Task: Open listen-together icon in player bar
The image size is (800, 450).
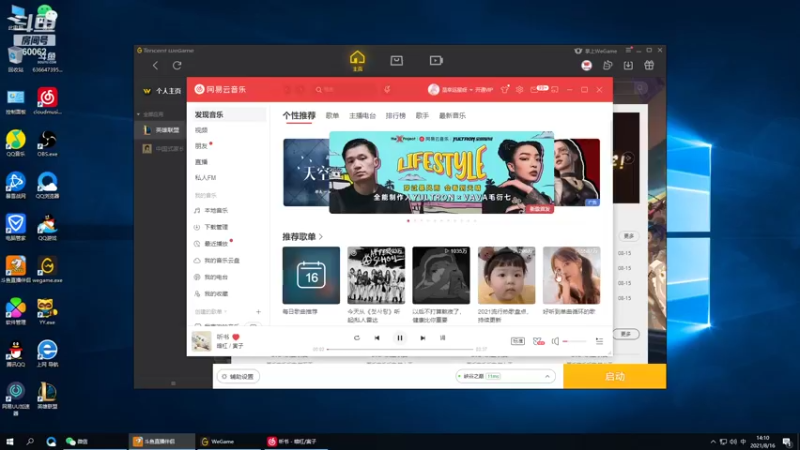Action: pyautogui.click(x=538, y=341)
